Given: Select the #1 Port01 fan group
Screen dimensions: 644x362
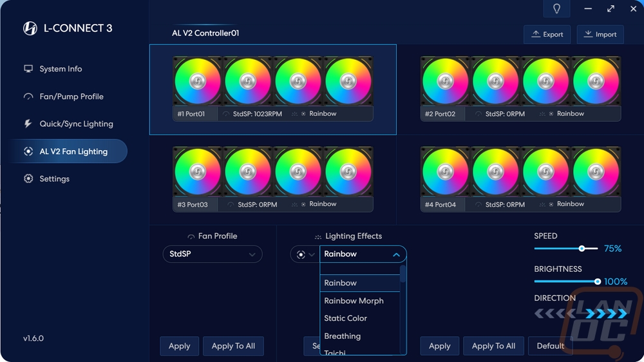Looking at the screenshot, I should 272,89.
